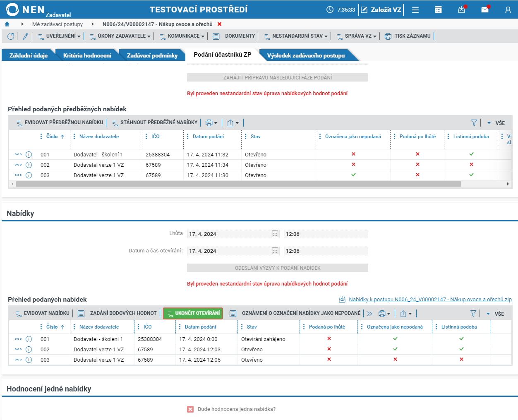Screen dimensions: 518x420
Task: Click TISK ZÁZNAMU to print the record
Action: click(408, 36)
